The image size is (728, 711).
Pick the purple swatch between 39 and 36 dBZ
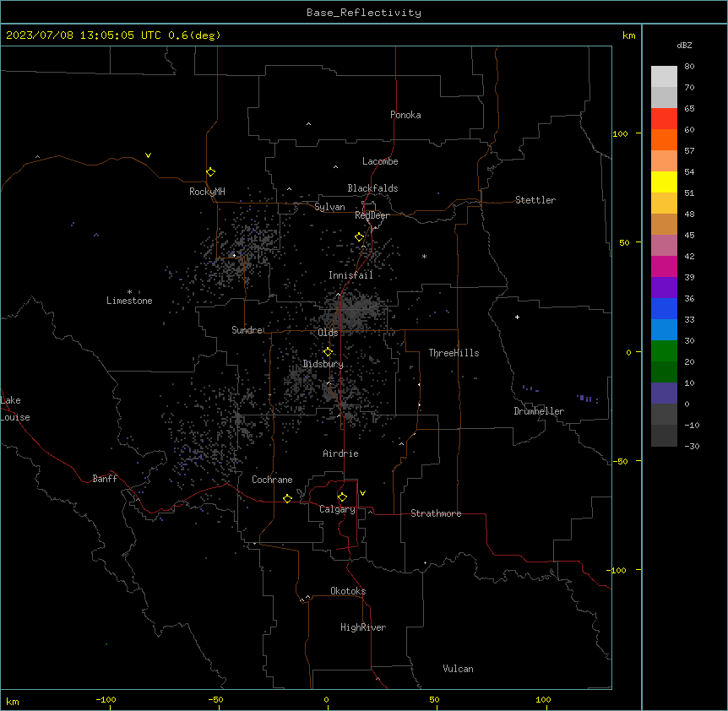tap(664, 288)
